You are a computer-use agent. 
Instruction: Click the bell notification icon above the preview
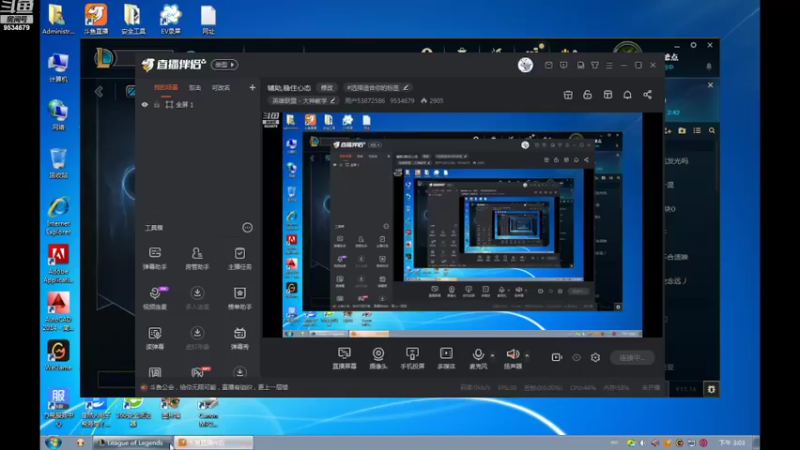(x=627, y=95)
